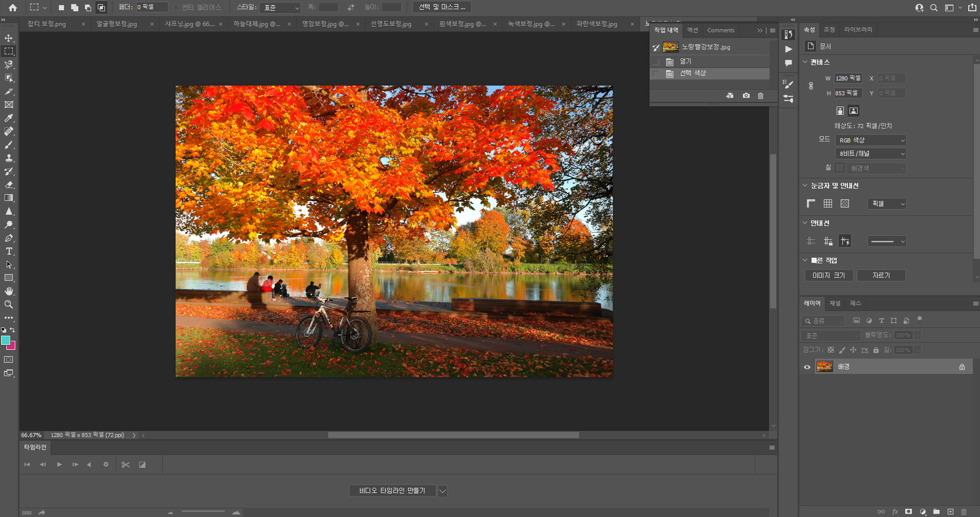This screenshot has height=517, width=980.
Task: Click the 이미지 크기 button
Action: pyautogui.click(x=829, y=276)
